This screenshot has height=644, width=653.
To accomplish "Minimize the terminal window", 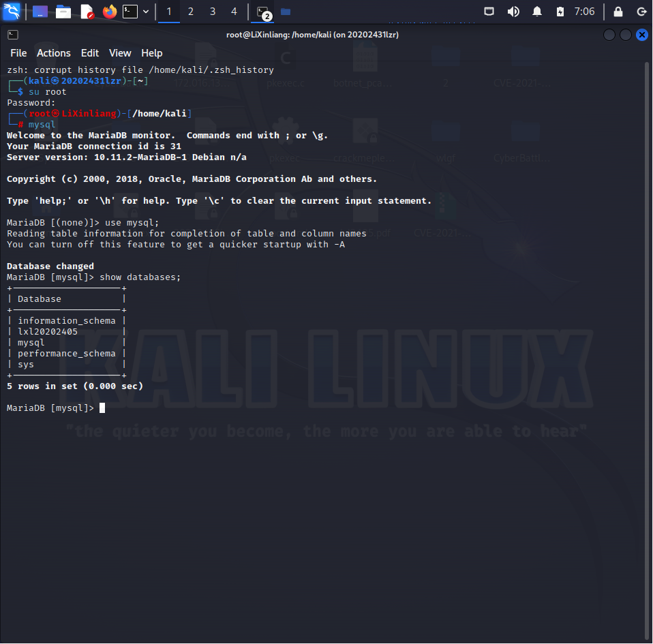I will 609,35.
